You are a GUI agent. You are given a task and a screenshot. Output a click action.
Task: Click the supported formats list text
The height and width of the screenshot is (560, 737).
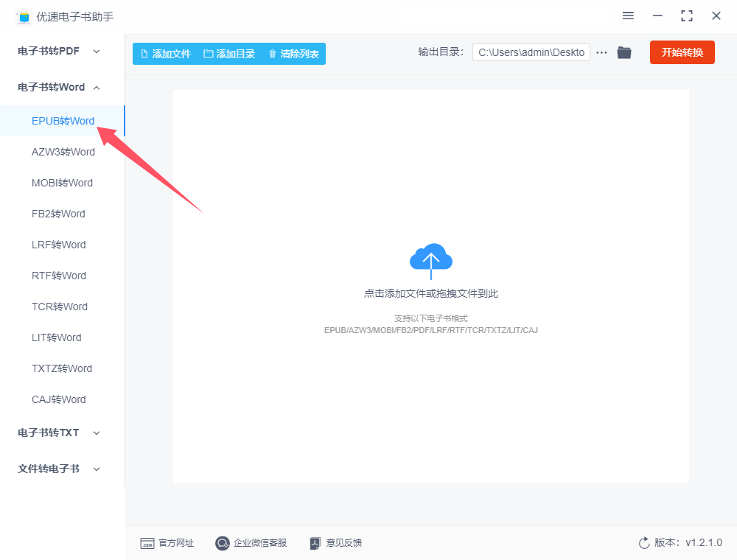point(431,330)
